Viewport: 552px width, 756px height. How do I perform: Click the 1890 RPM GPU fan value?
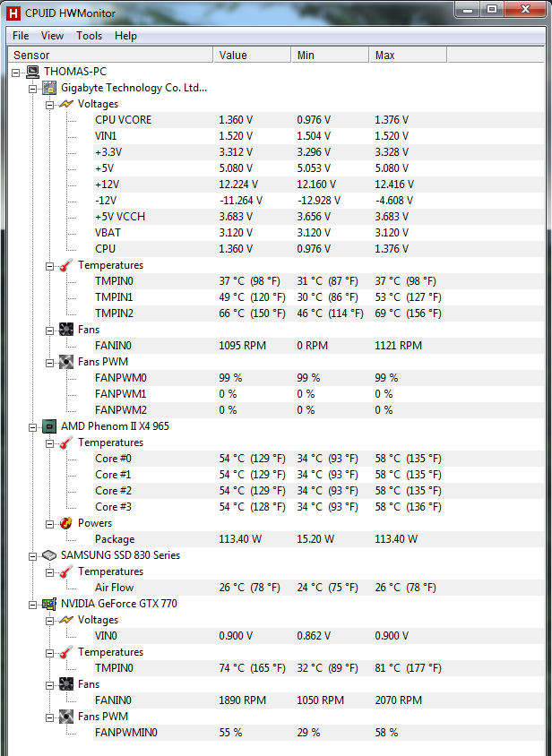point(242,700)
